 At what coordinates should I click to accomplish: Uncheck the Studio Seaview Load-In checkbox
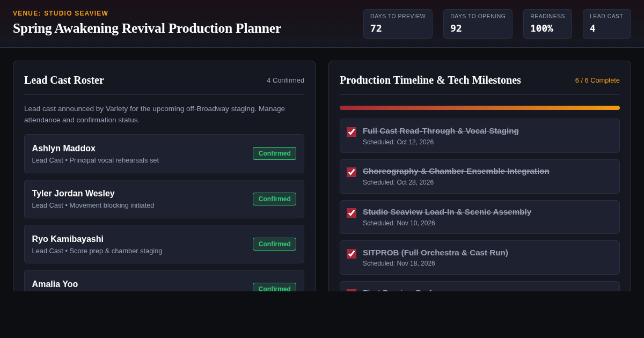coord(352,213)
